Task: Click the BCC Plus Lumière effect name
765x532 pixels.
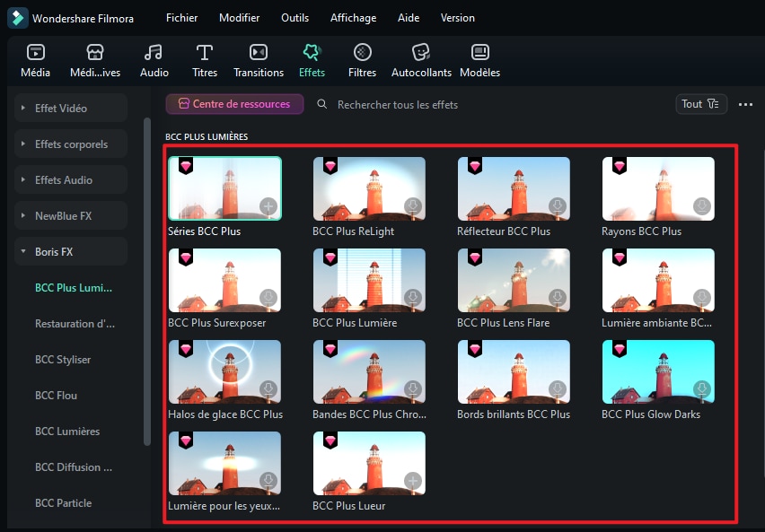Action: 355,323
